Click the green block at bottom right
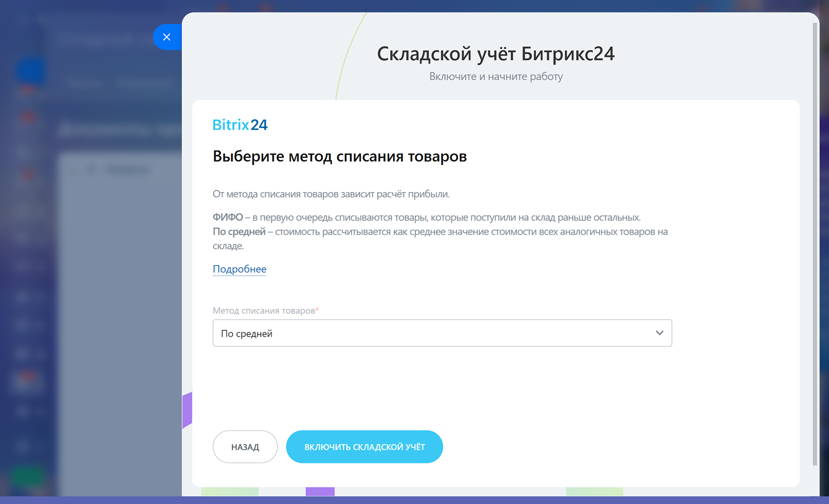The width and height of the screenshot is (829, 504). (594, 491)
